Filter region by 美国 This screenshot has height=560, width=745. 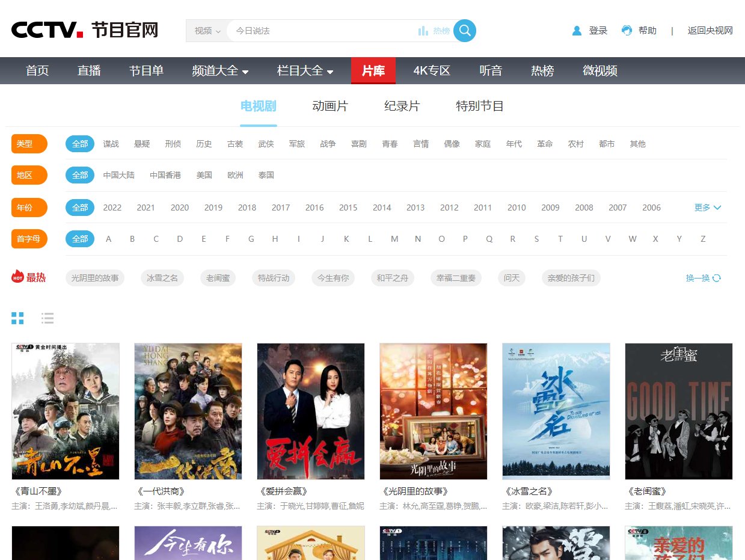(x=204, y=175)
